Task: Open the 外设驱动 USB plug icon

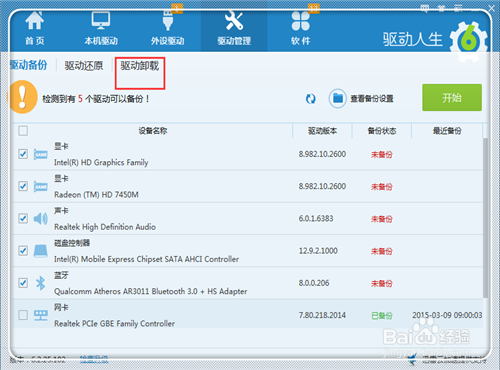Action: (x=168, y=21)
